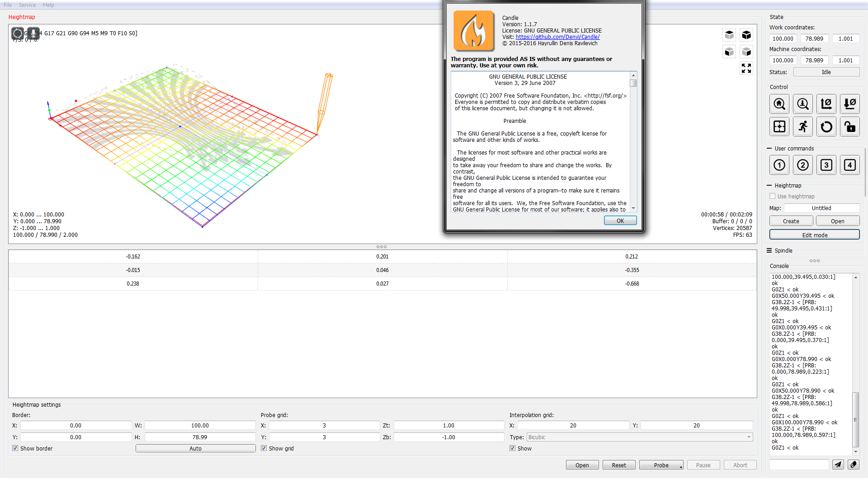Screen dimensions: 868x488
Task: Switch to the Heightmap tab
Action: 22,17
